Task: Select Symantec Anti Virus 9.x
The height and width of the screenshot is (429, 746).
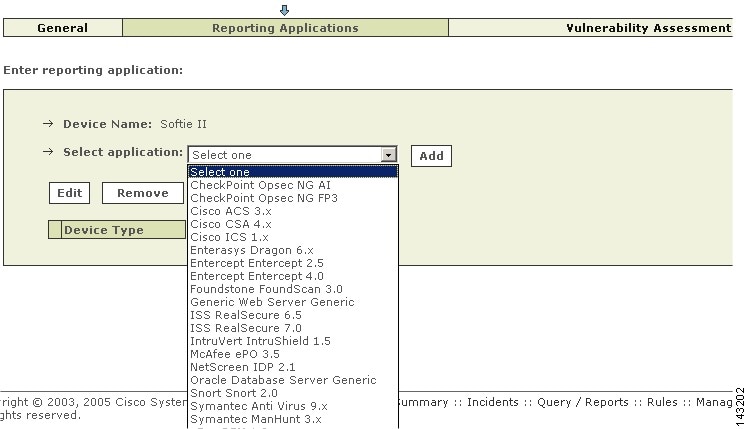Action: point(293,406)
